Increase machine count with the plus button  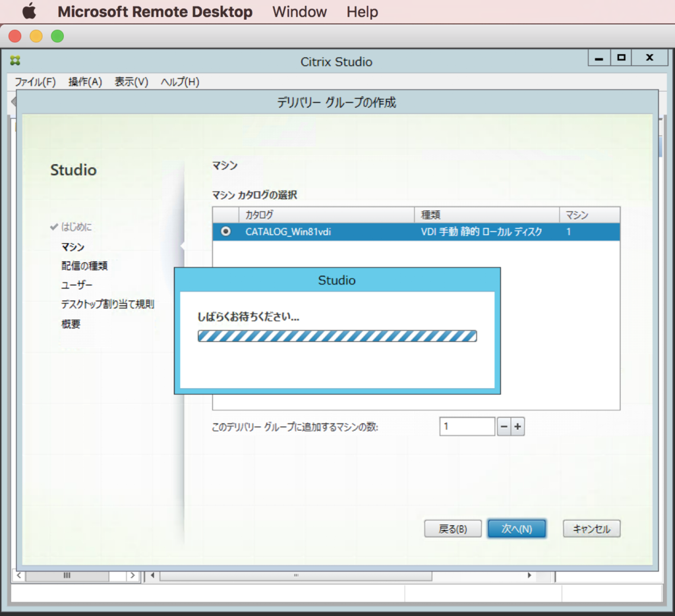pos(517,427)
